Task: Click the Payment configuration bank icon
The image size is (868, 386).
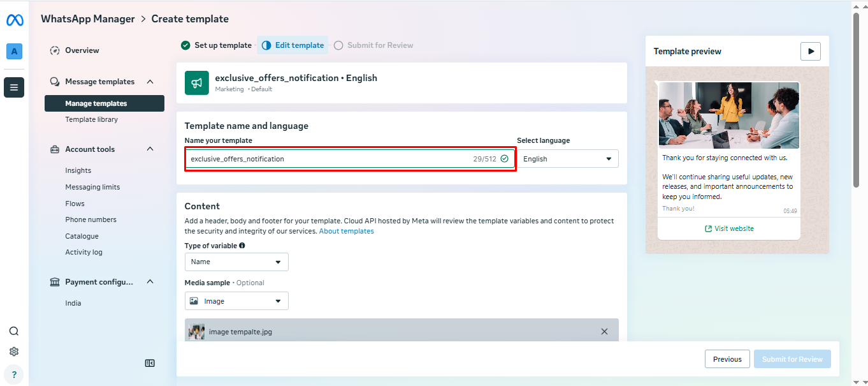Action: (x=55, y=282)
